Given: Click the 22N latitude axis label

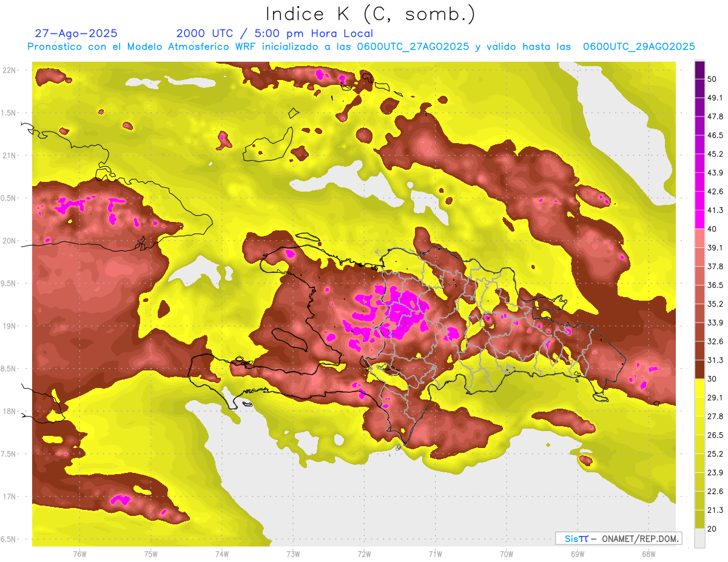Looking at the screenshot, I should click(10, 70).
